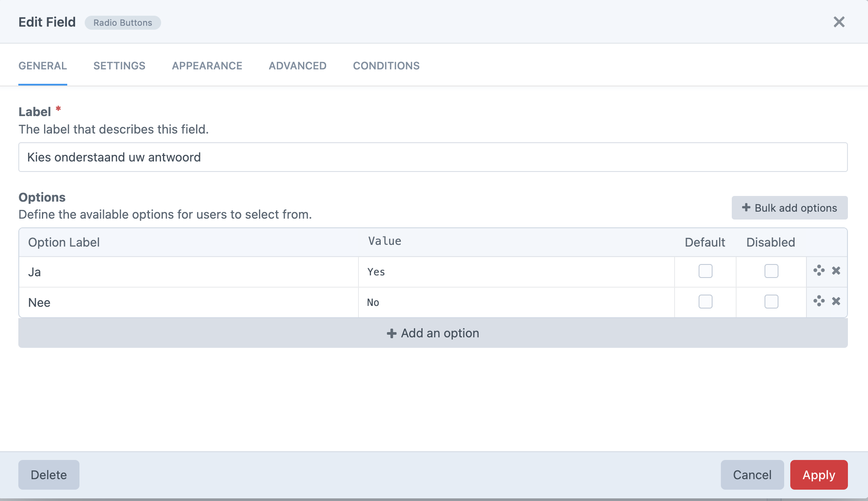The width and height of the screenshot is (868, 501).
Task: Remove the Ja option with the X icon
Action: (x=837, y=271)
